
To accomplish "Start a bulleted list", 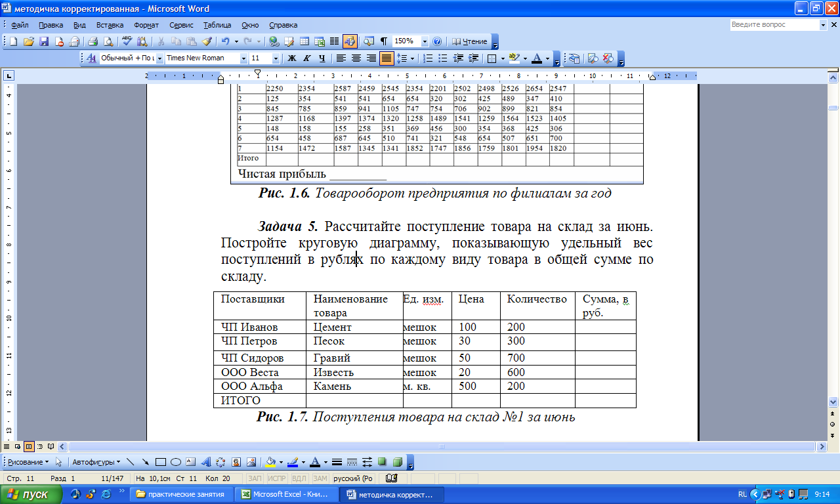I will [x=443, y=58].
